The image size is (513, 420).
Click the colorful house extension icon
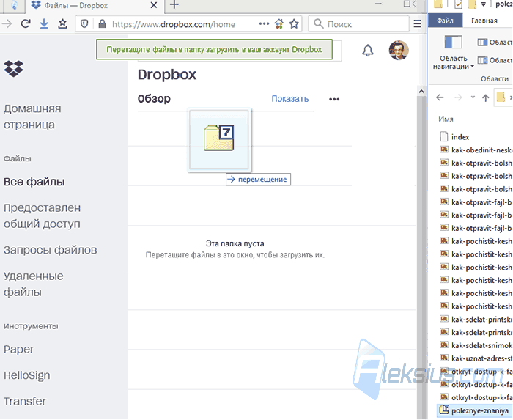pos(279,24)
